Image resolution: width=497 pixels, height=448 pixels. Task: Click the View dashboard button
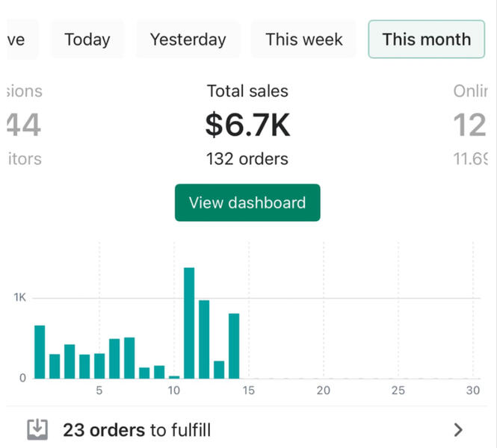coord(247,203)
